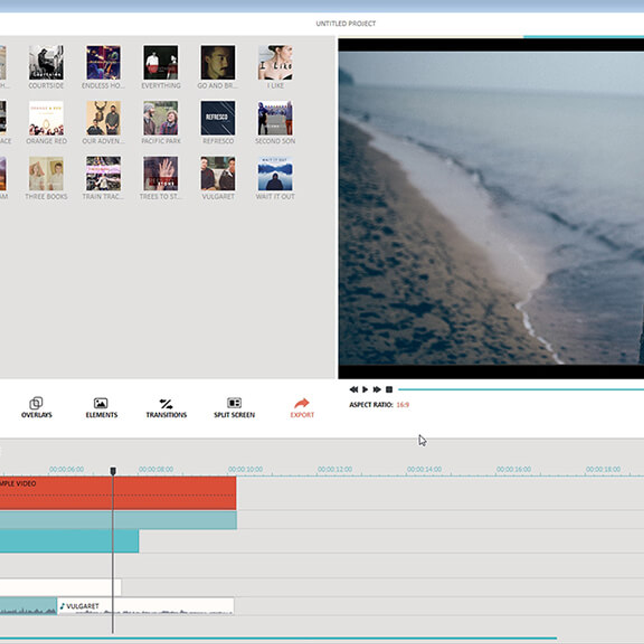Screen dimensions: 644x644
Task: Open the Overlays panel
Action: (36, 407)
